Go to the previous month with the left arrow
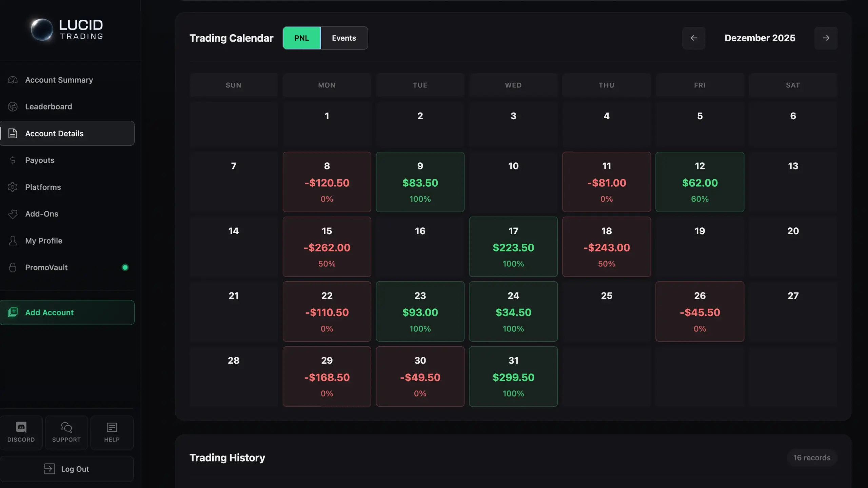Screen dimensions: 868x488 (x=694, y=38)
